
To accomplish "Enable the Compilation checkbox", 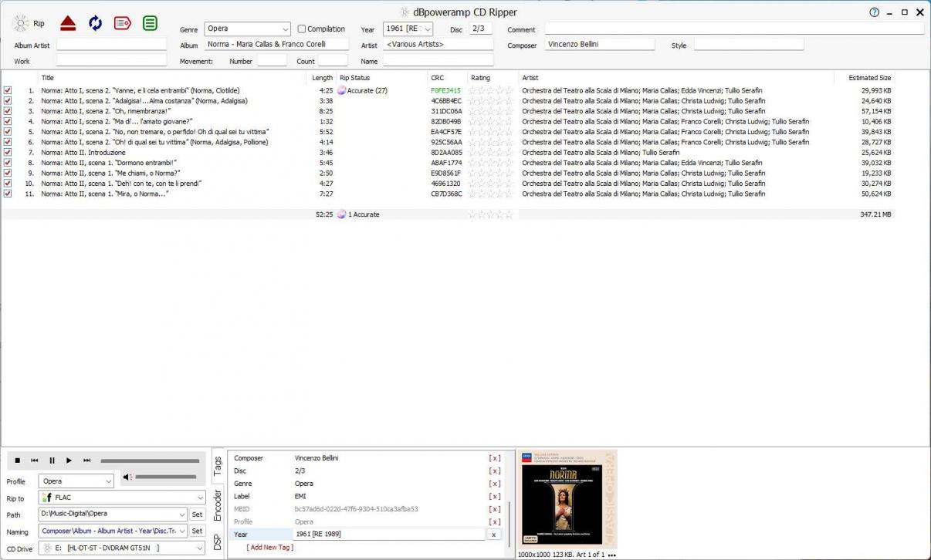I will pos(302,29).
